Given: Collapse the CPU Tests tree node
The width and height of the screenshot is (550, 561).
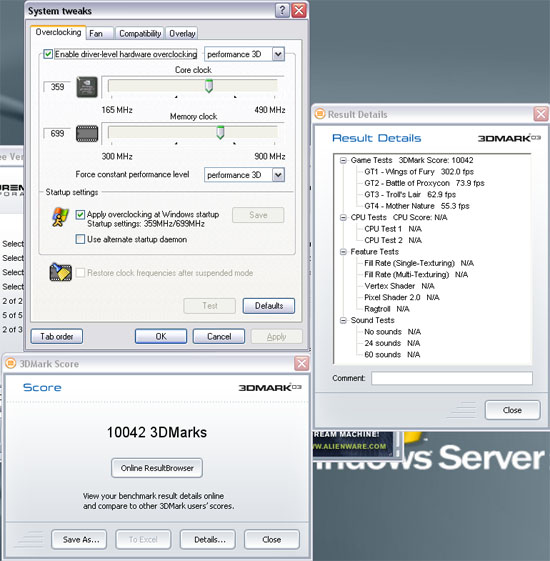Looking at the screenshot, I should [343, 218].
